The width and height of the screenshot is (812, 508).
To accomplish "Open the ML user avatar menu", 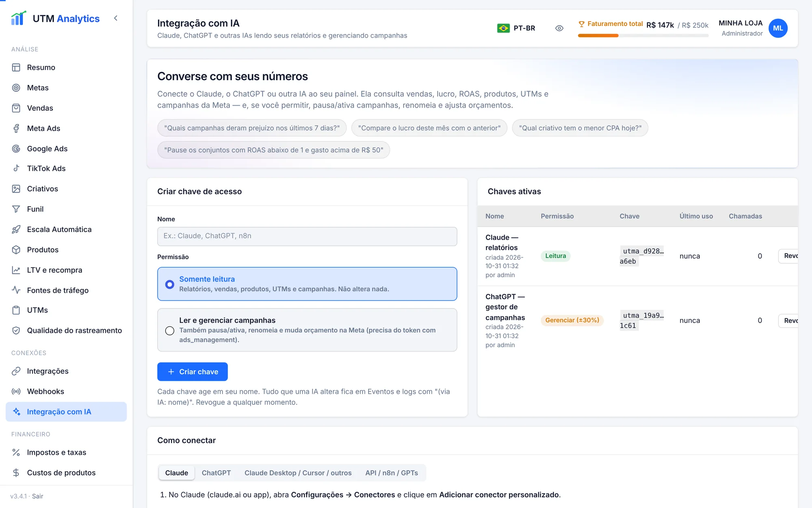I will (x=778, y=28).
